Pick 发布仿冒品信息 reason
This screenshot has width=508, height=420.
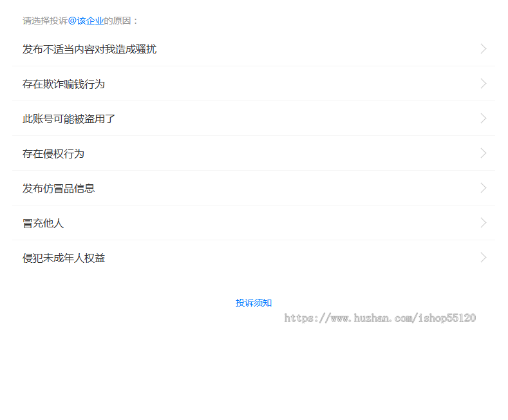point(253,188)
